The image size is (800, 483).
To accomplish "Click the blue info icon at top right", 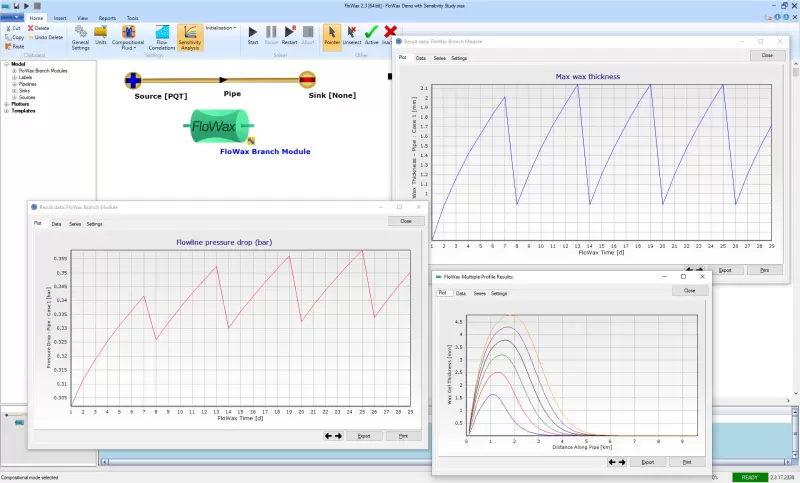I will tap(778, 17).
